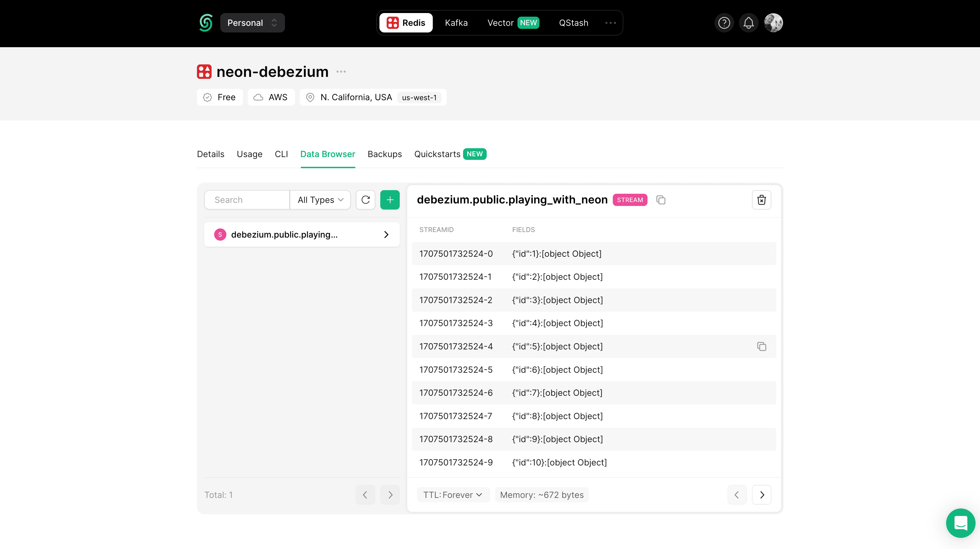Viewport: 980px width, 549px height.
Task: Expand the debezium.public.playing stream entry
Action: click(x=386, y=235)
